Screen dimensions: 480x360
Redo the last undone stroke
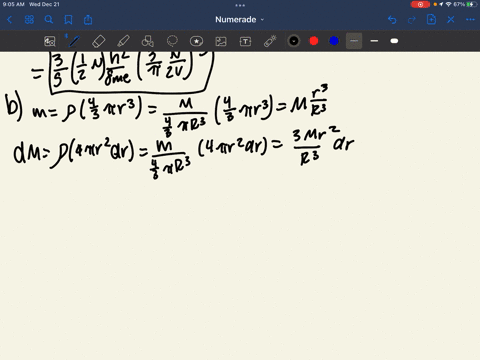coord(412,20)
